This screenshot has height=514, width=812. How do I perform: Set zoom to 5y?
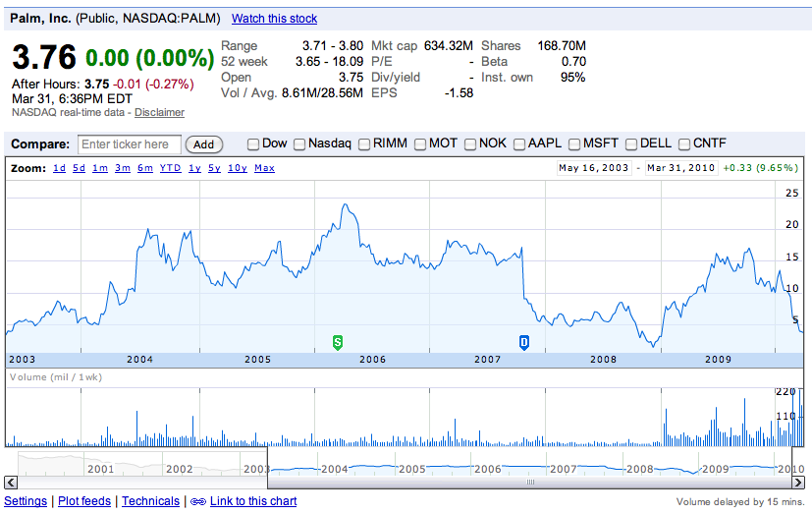coord(214,168)
